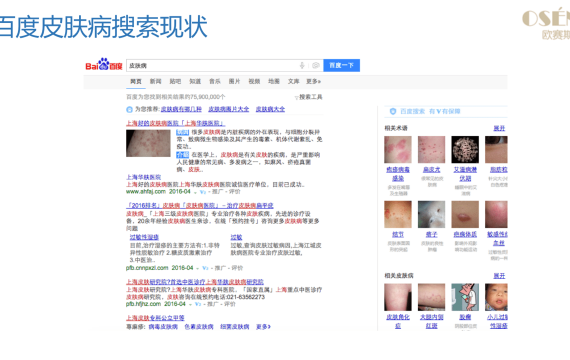Open the 艾滋病潜伏期 virus thumbnail

coord(465,149)
